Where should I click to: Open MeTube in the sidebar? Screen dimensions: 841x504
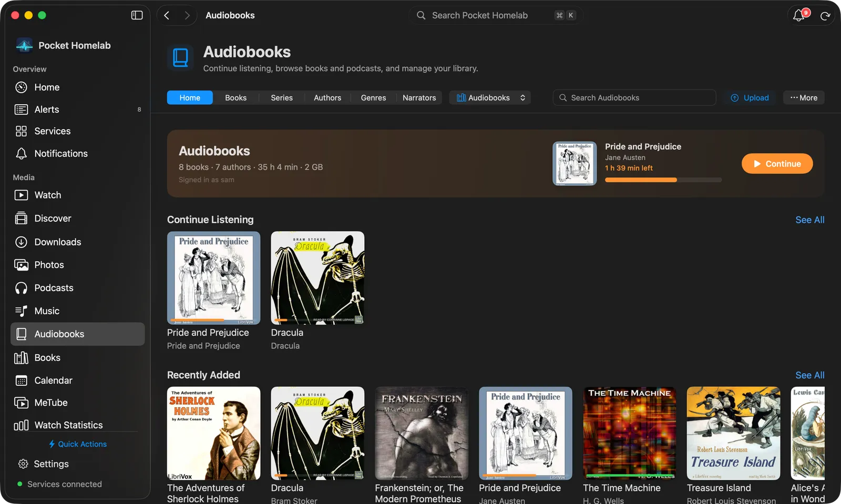coord(78,403)
